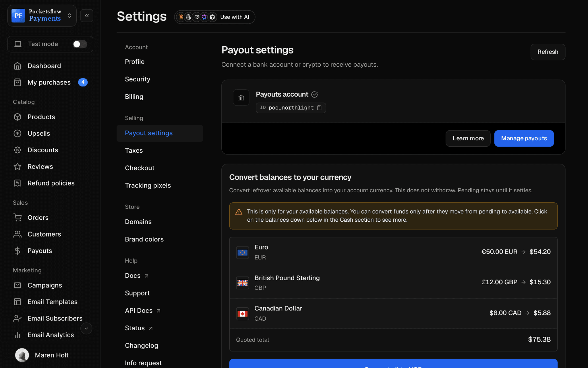The height and width of the screenshot is (368, 588).
Task: Open Products box icon
Action: [x=18, y=117]
